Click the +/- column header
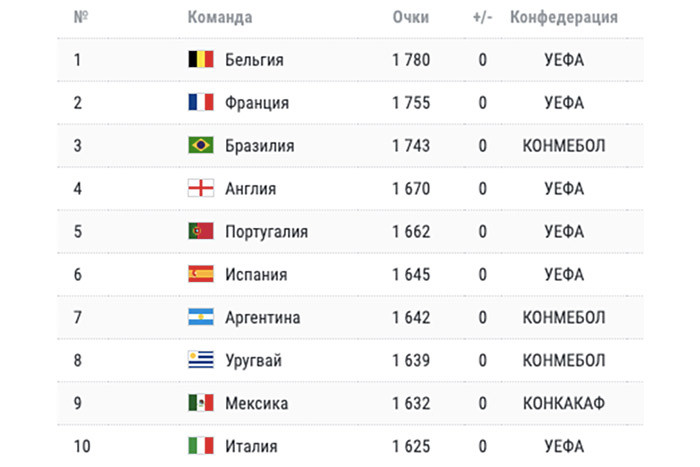Image resolution: width=700 pixels, height=467 pixels. pos(483,17)
